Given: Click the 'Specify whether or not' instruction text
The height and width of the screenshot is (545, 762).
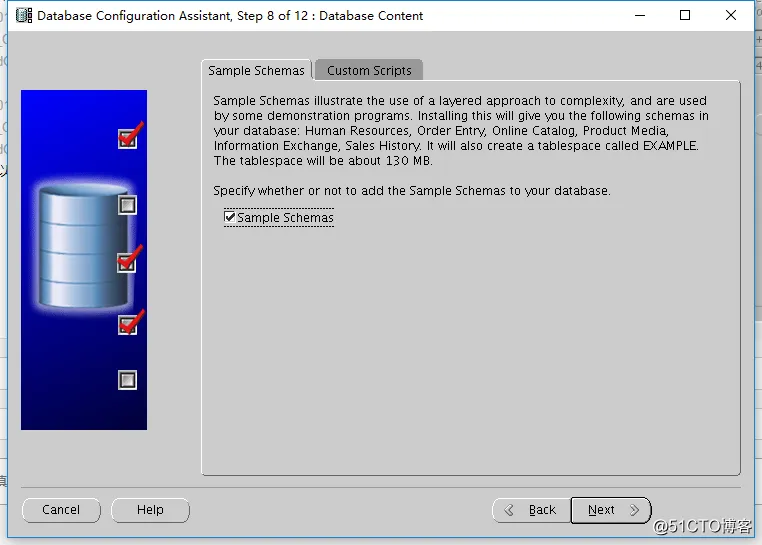Looking at the screenshot, I should click(412, 191).
